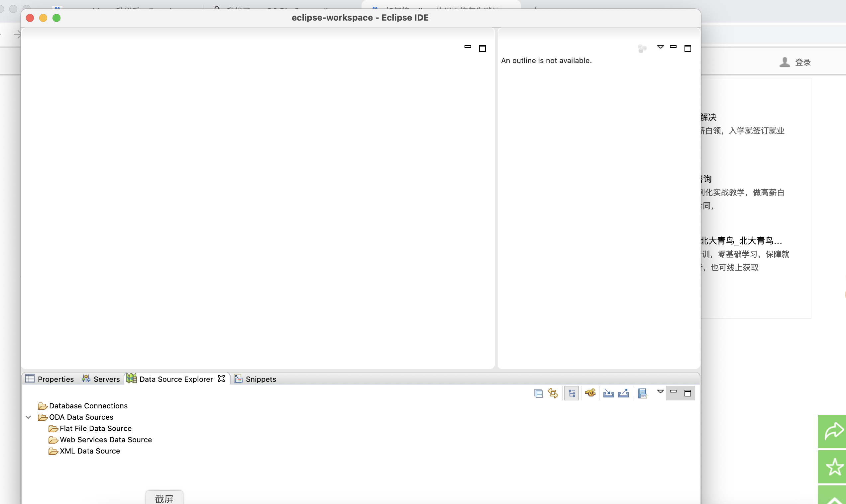The width and height of the screenshot is (846, 504).
Task: Click user avatar icon in browser window
Action: [785, 62]
